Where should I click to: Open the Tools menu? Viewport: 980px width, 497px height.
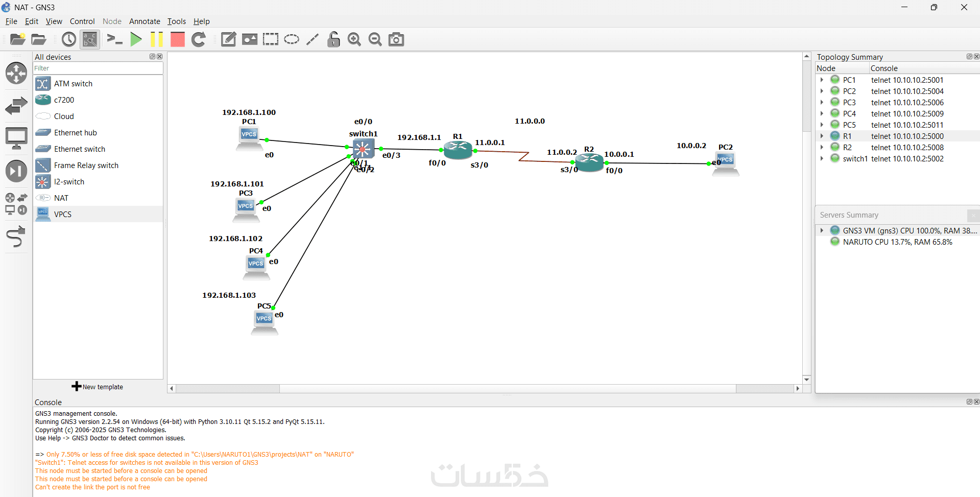click(x=176, y=21)
